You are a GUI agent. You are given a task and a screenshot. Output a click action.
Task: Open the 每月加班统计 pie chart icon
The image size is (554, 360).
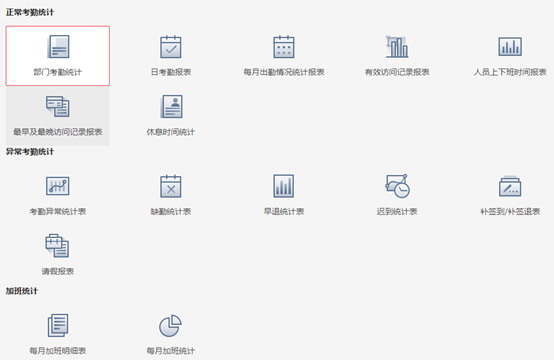(170, 325)
